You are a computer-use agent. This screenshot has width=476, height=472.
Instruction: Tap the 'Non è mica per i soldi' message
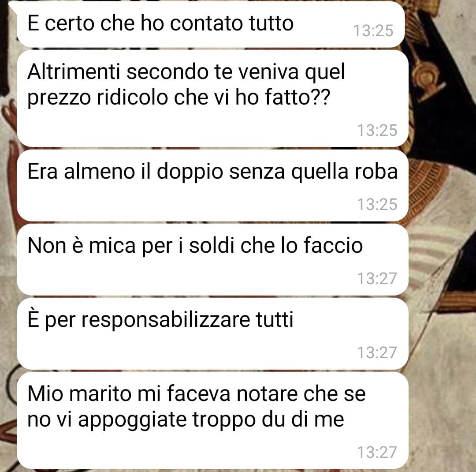[212, 259]
